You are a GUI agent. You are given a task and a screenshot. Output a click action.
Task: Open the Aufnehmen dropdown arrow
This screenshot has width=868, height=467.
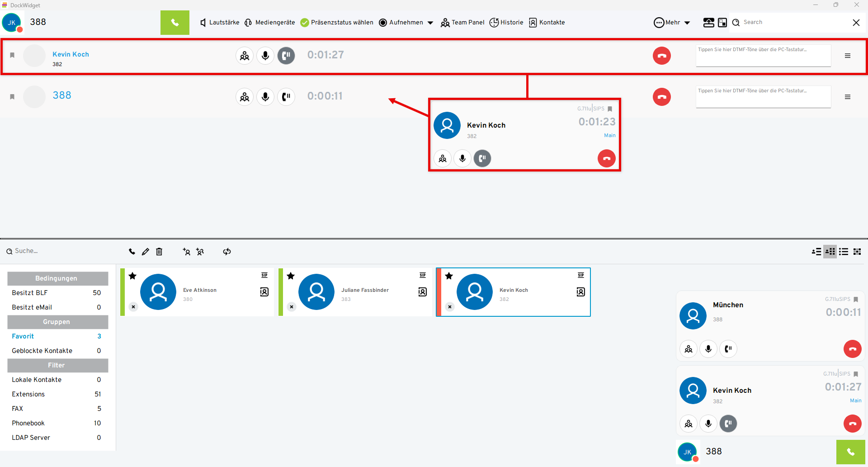pos(430,23)
